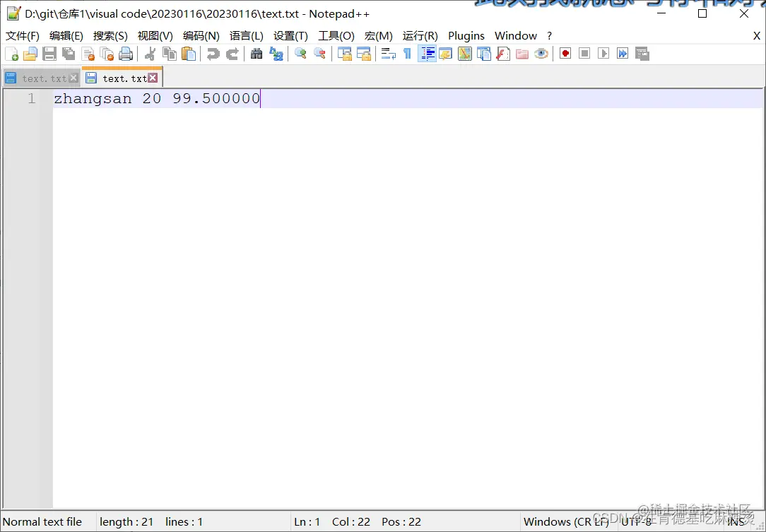
Task: Open Find with the binoculars icon
Action: click(x=257, y=54)
